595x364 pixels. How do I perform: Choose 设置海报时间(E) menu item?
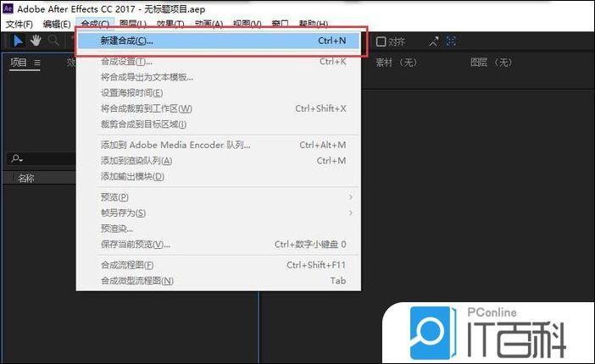[218, 93]
